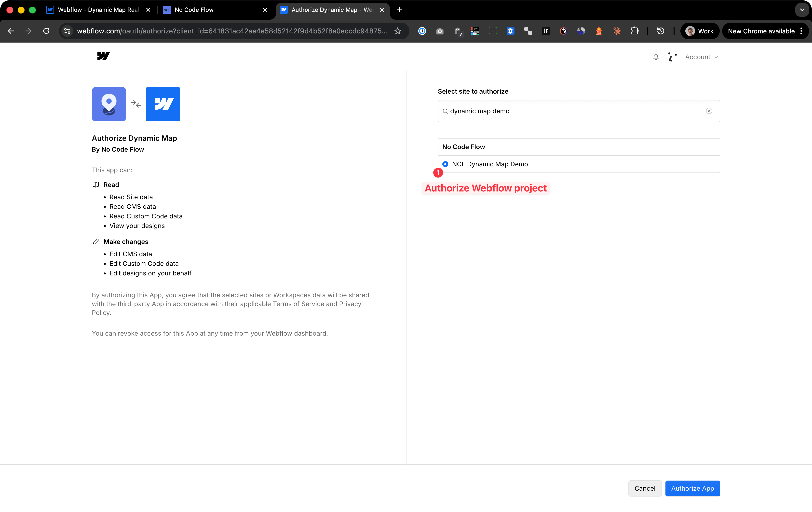Click the Cancel button

pyautogui.click(x=644, y=488)
